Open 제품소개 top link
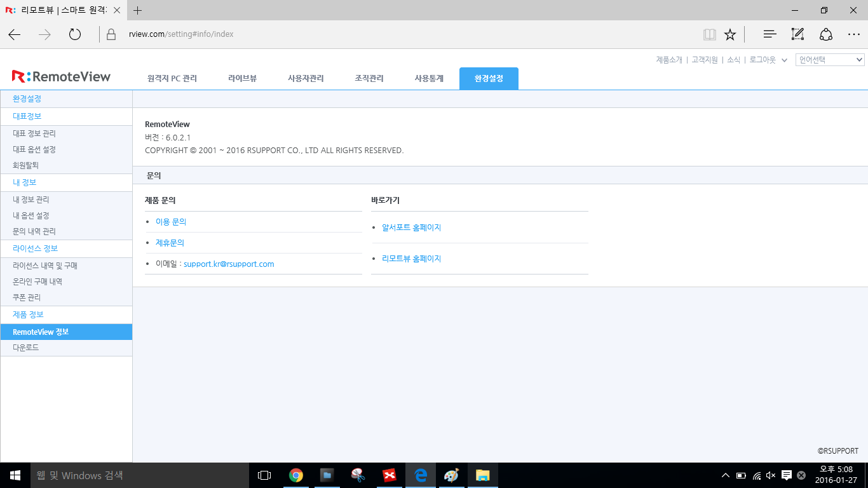The width and height of the screenshot is (868, 488). [669, 60]
